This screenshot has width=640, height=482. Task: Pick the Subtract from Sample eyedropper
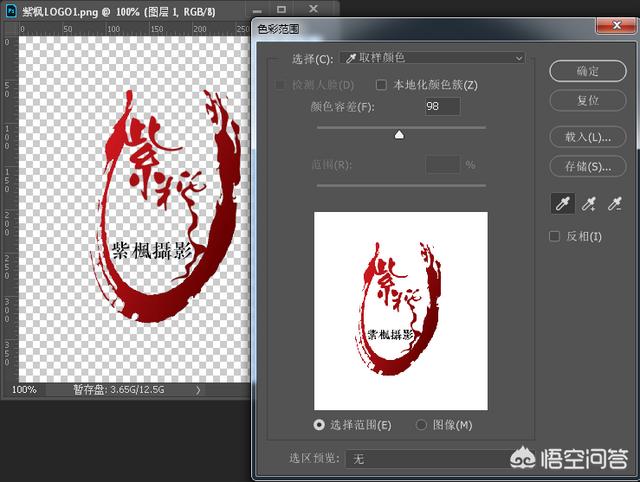pyautogui.click(x=616, y=204)
